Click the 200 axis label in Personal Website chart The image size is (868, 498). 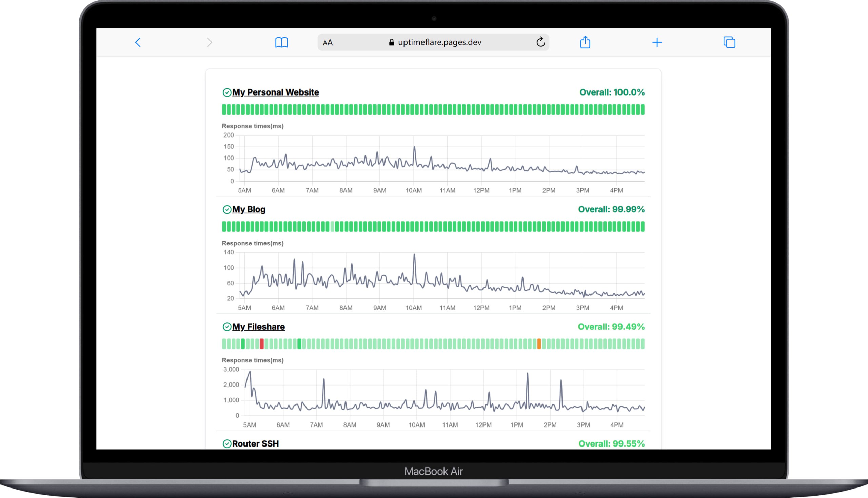(229, 135)
